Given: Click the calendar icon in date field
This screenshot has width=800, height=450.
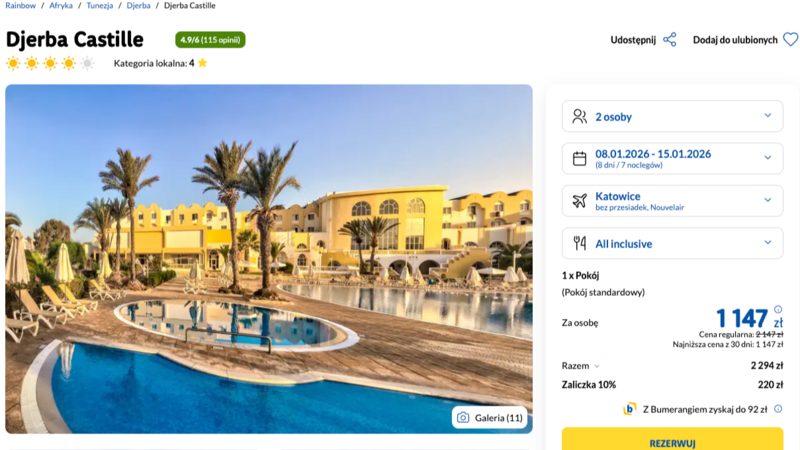Looking at the screenshot, I should point(580,159).
